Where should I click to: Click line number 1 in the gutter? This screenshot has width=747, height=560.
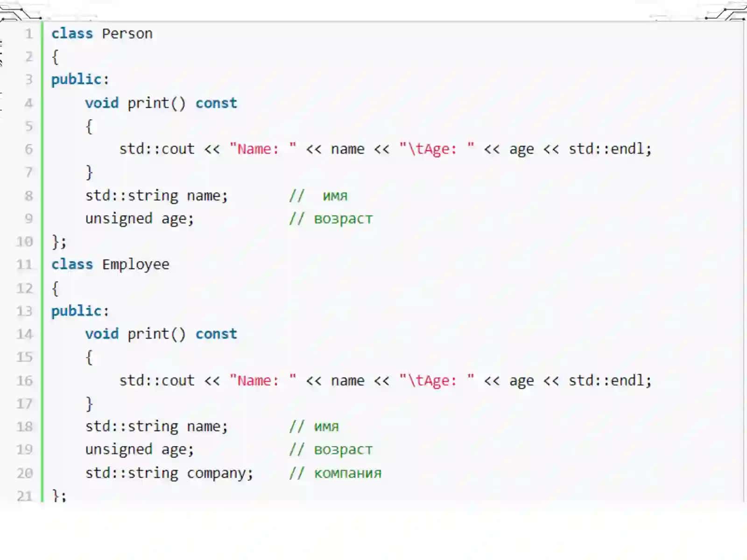tap(29, 34)
